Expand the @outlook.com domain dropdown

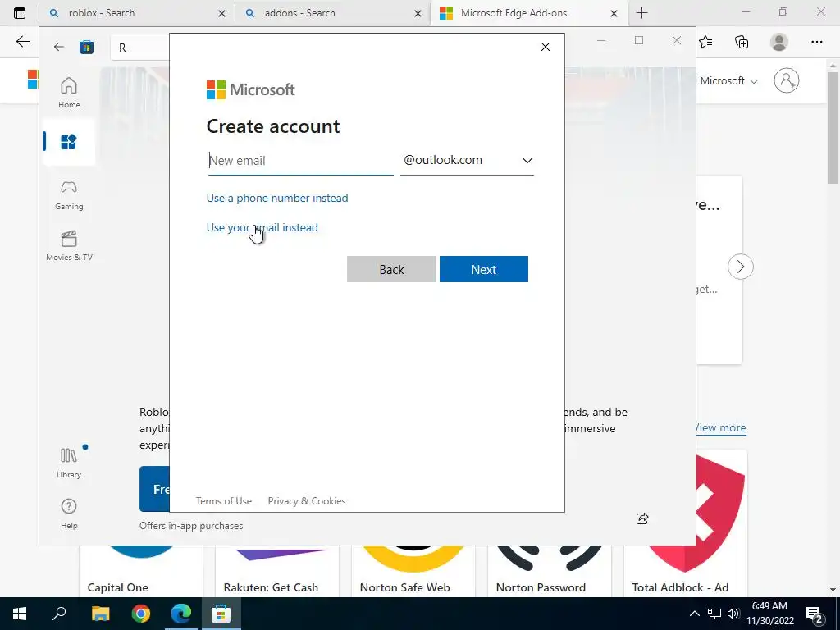click(x=467, y=160)
